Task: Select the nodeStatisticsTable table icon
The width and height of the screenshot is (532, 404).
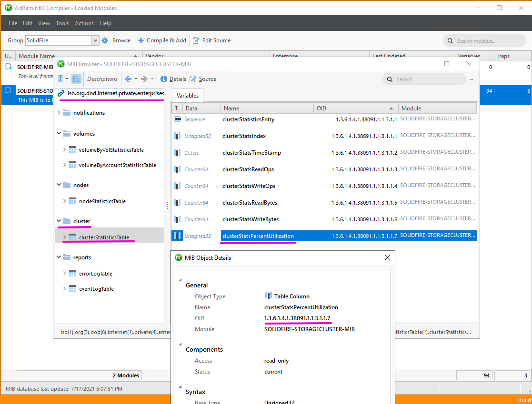Action: pos(72,201)
